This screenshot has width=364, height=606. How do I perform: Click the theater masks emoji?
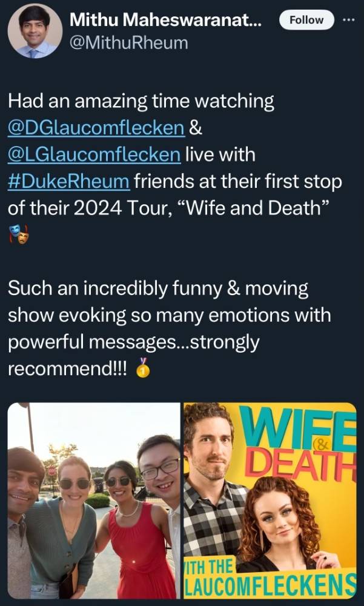click(19, 235)
